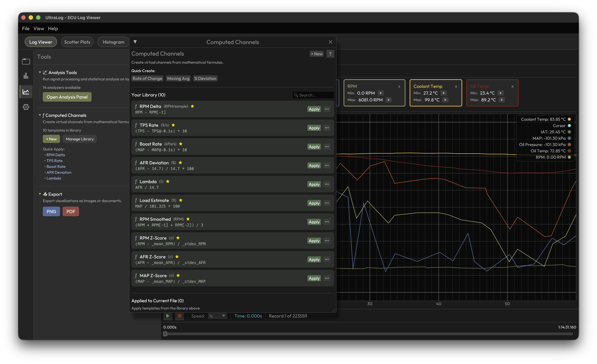
Task: Click the play button in playback bar
Action: 168,316
